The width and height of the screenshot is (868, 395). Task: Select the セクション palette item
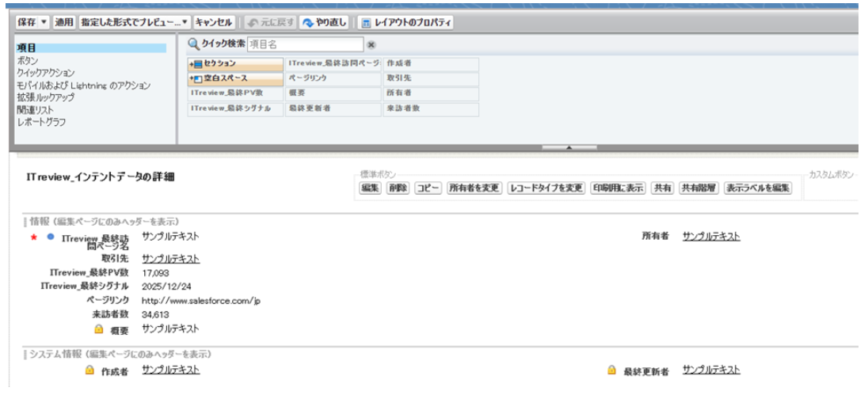[x=235, y=63]
